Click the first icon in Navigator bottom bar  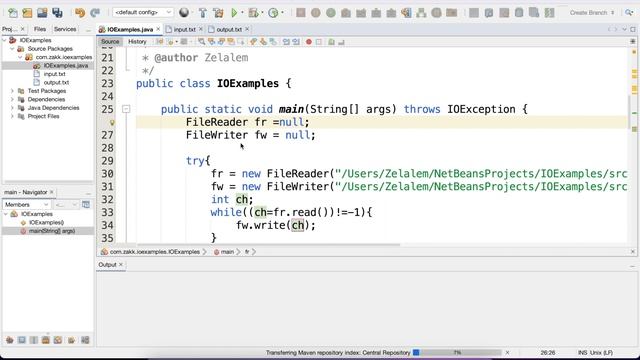[x=9, y=340]
